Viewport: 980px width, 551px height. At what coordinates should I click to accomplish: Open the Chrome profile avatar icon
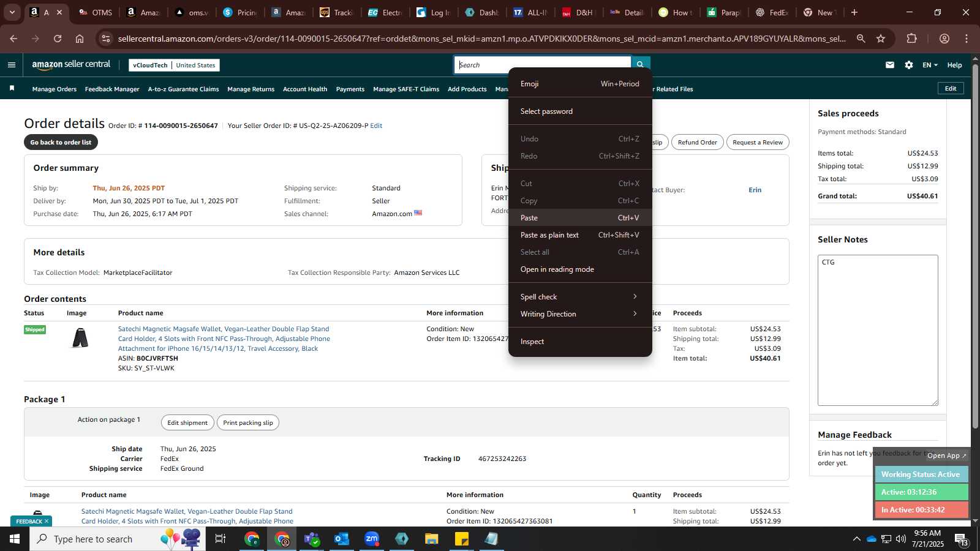tap(944, 39)
